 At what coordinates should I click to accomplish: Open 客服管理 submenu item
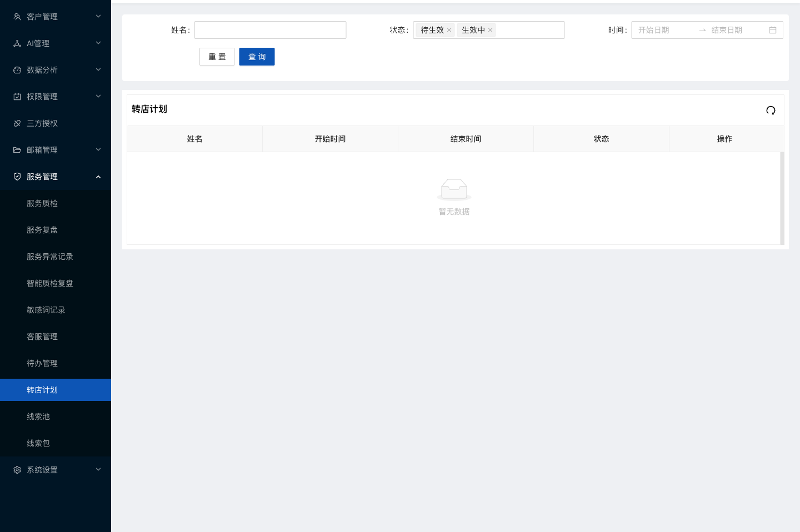pos(56,337)
